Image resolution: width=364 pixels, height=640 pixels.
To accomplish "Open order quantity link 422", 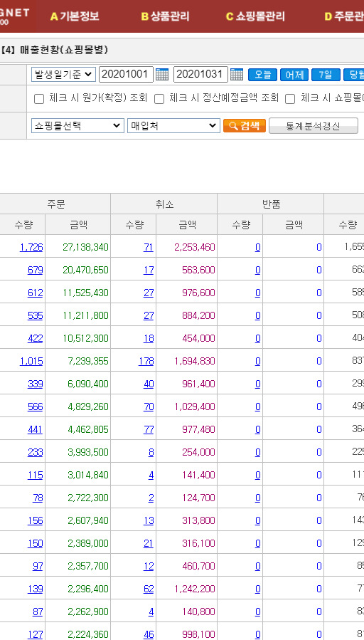I will click(x=36, y=339).
